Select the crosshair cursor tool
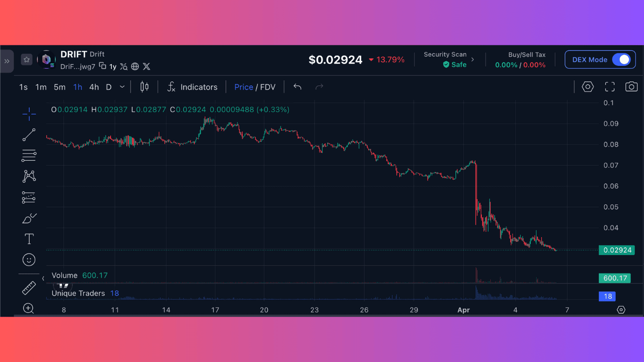Image resolution: width=644 pixels, height=362 pixels. [x=29, y=114]
